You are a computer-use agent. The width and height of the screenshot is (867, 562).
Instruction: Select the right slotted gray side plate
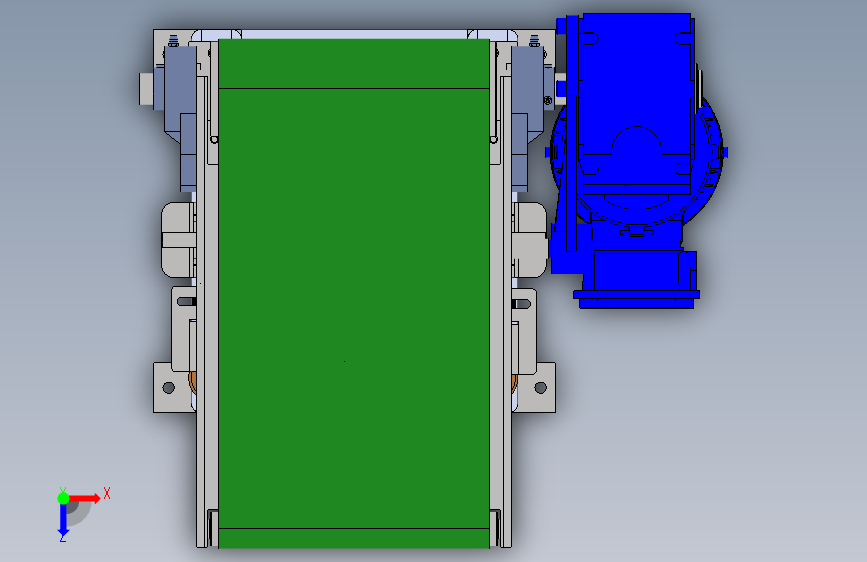click(x=524, y=329)
